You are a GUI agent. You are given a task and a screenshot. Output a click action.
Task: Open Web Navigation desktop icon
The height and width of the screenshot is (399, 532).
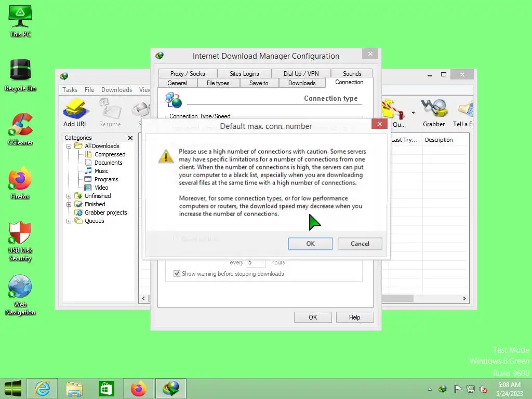pyautogui.click(x=20, y=295)
